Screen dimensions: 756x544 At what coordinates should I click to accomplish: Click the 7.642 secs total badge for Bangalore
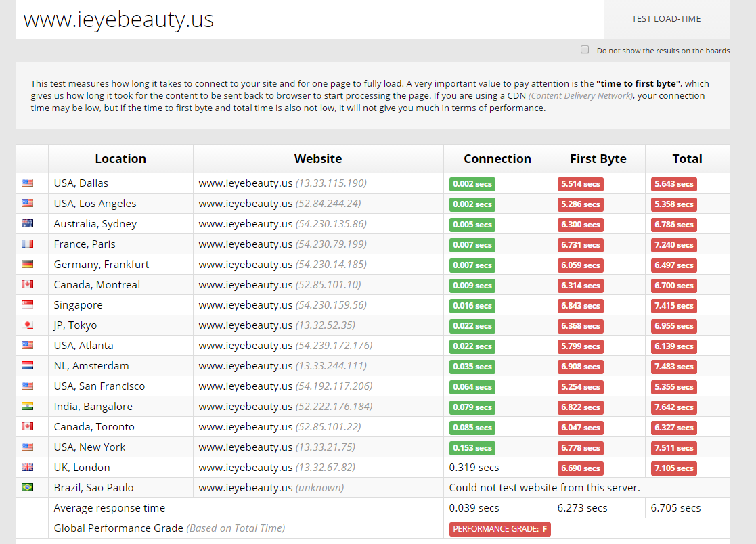674,407
